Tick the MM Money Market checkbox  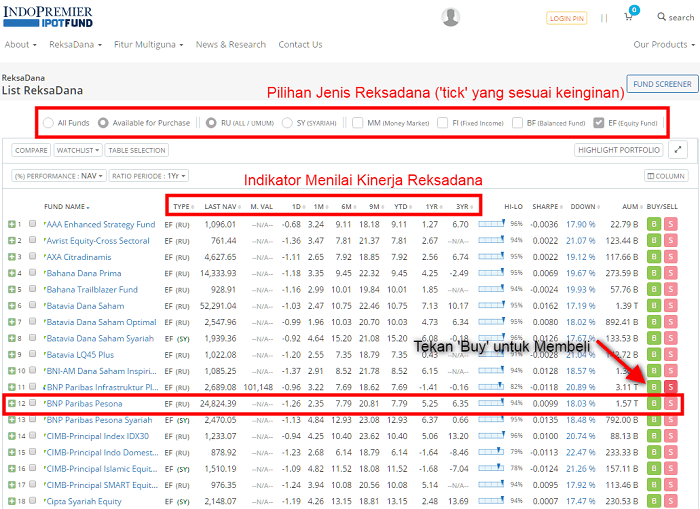click(358, 123)
